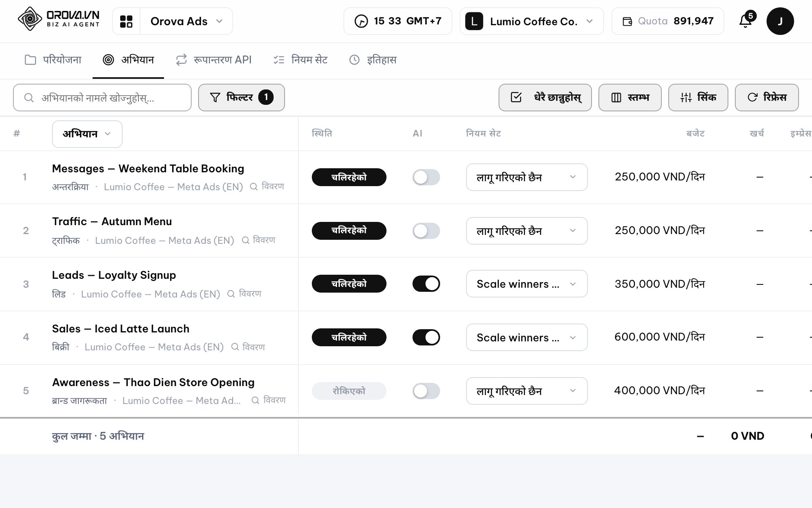
Task: Expand the Orova Ads product dropdown
Action: (186, 21)
